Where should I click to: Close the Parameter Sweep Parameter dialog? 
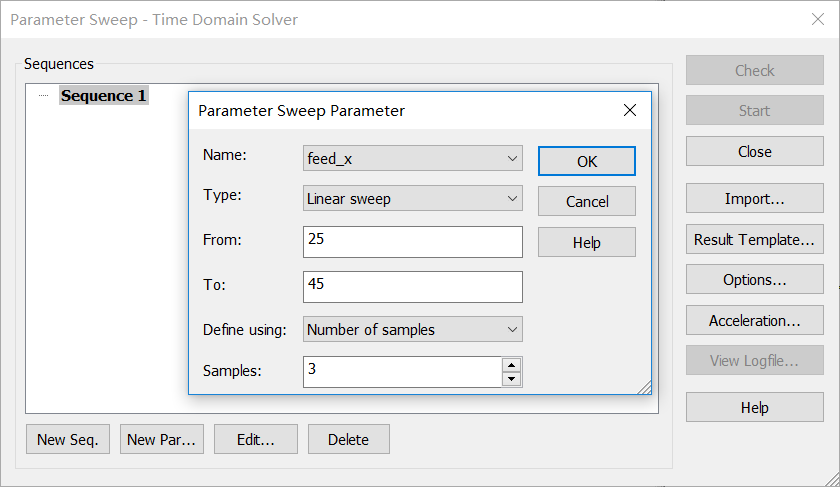point(630,110)
